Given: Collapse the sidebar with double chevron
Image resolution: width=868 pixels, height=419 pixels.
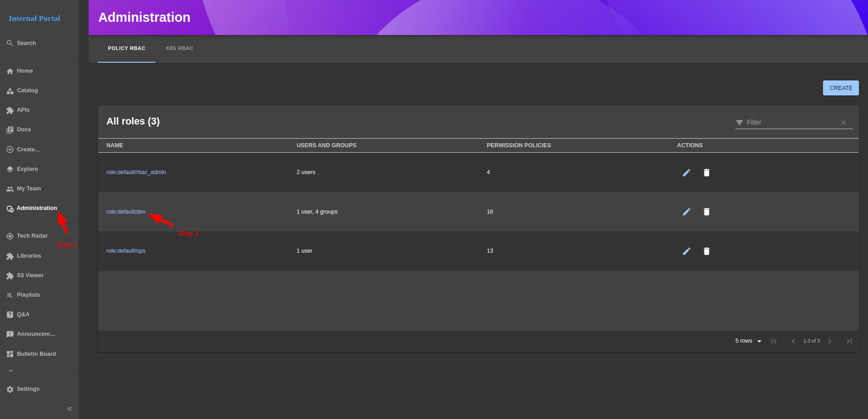Looking at the screenshot, I should (x=69, y=409).
